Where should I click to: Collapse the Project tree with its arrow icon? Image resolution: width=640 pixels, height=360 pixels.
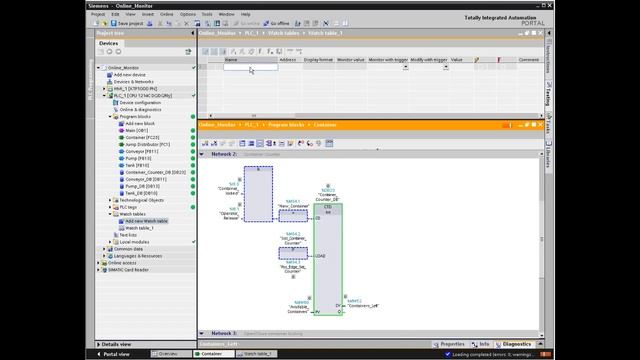click(193, 33)
